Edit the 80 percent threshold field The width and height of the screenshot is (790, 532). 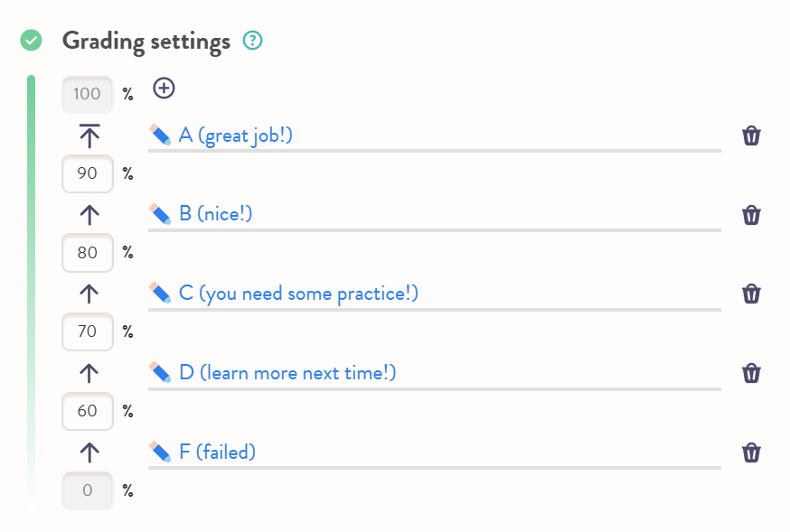click(x=88, y=253)
